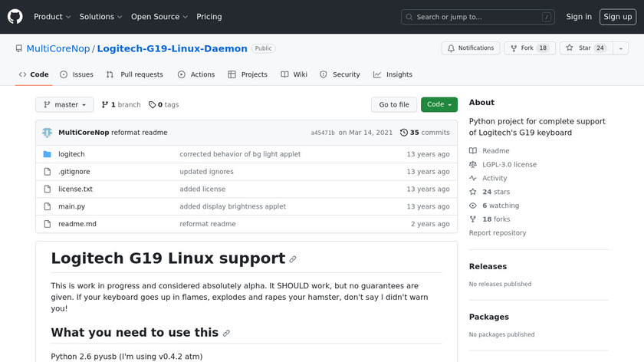The height and width of the screenshot is (362, 644).
Task: Expand the master branch dropdown
Action: click(64, 105)
